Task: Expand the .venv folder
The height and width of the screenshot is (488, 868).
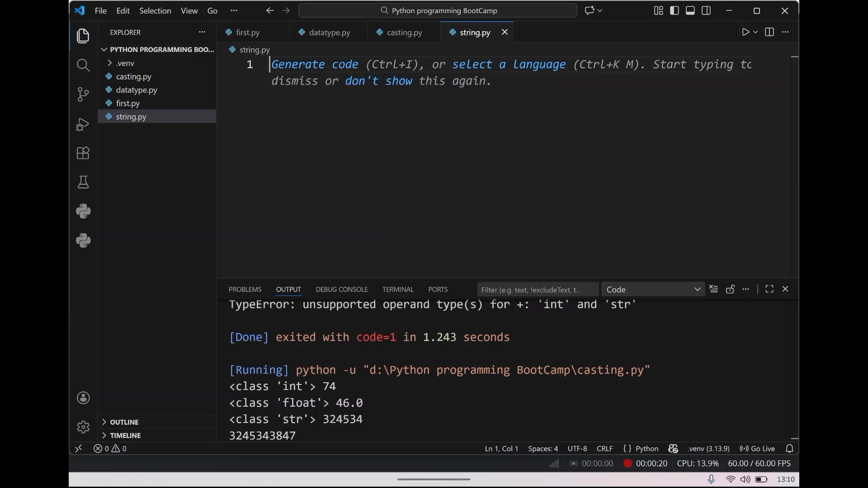Action: 157,63
